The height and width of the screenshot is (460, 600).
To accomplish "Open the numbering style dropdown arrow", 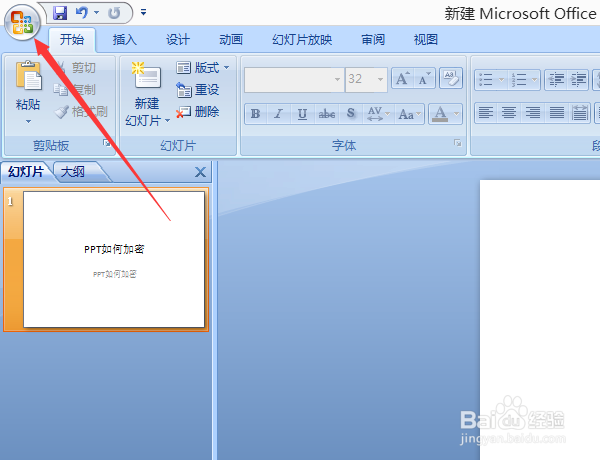I will tap(535, 80).
